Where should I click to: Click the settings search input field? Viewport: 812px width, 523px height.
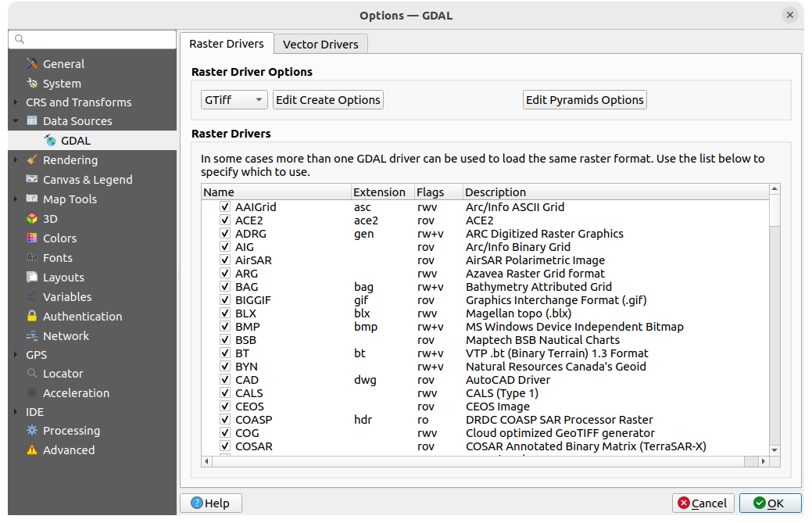[98, 39]
